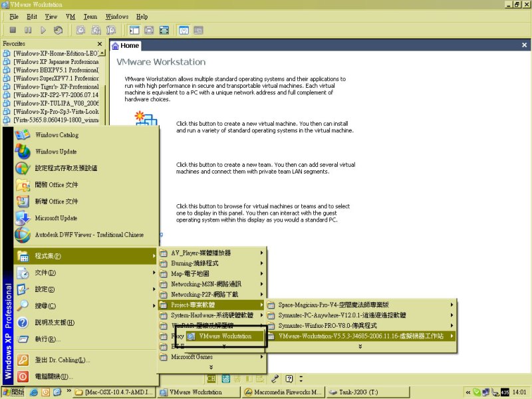Click 電腦關機(U) shut down

pyautogui.click(x=86, y=376)
